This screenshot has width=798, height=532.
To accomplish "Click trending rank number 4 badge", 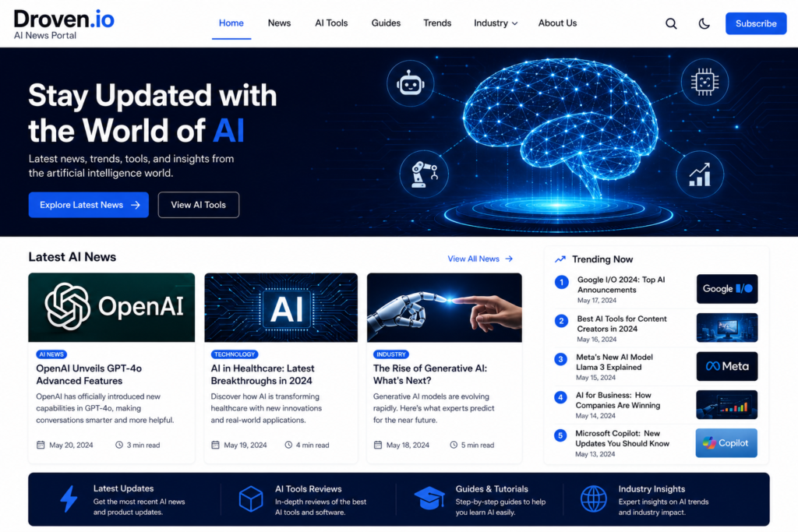I will pyautogui.click(x=560, y=397).
